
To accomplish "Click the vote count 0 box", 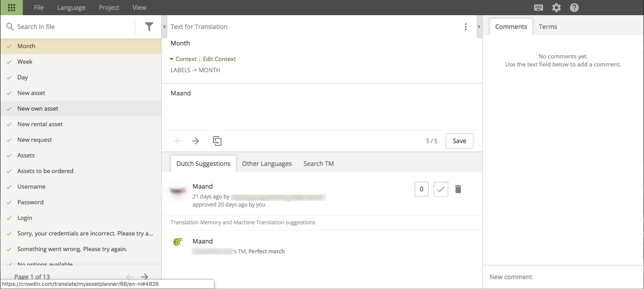I will click(x=422, y=189).
